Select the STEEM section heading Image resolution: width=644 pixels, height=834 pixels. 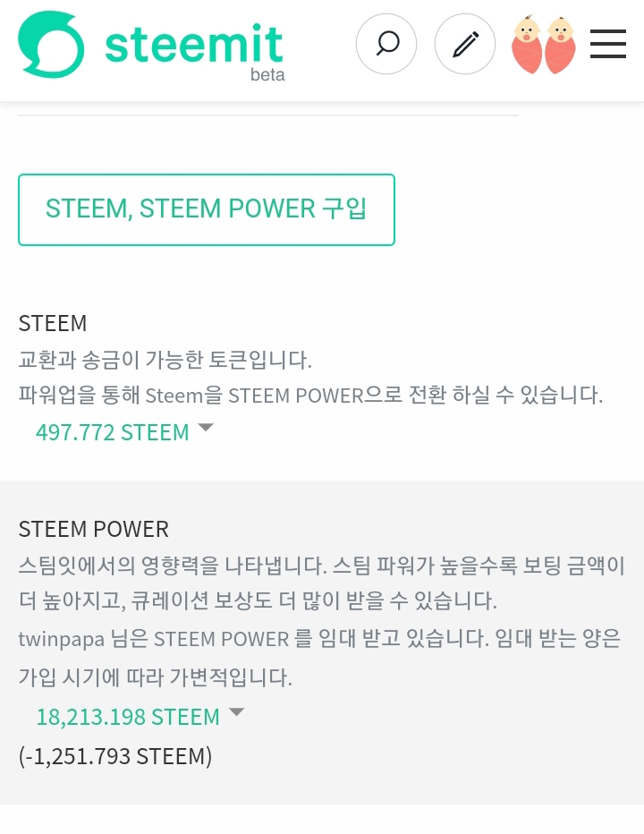coord(53,323)
